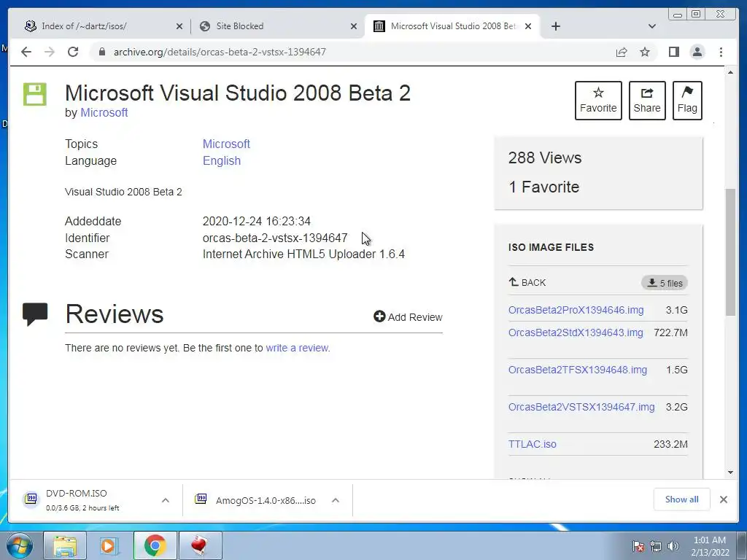Close the Index of /~dartz/isos/ tab
Viewport: 747px width, 560px height.
179,26
